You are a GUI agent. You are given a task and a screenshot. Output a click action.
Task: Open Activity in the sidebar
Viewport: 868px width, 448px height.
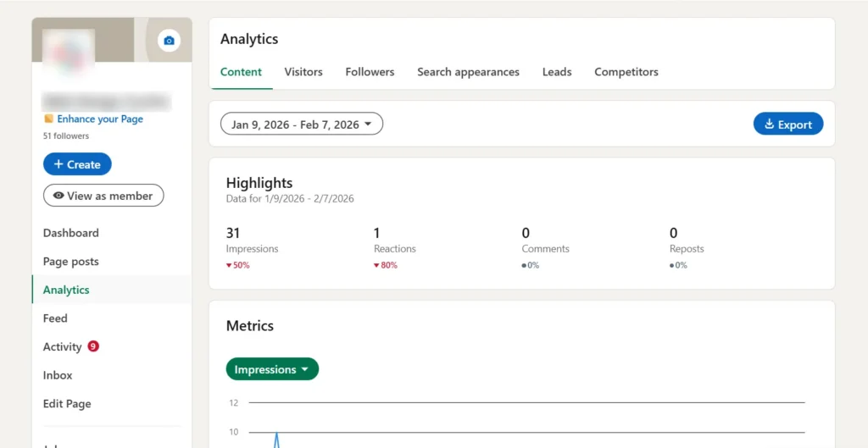point(62,346)
